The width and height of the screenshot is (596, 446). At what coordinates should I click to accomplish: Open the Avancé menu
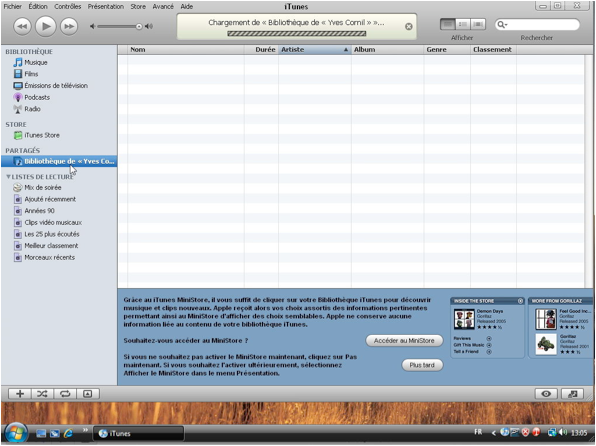click(163, 6)
